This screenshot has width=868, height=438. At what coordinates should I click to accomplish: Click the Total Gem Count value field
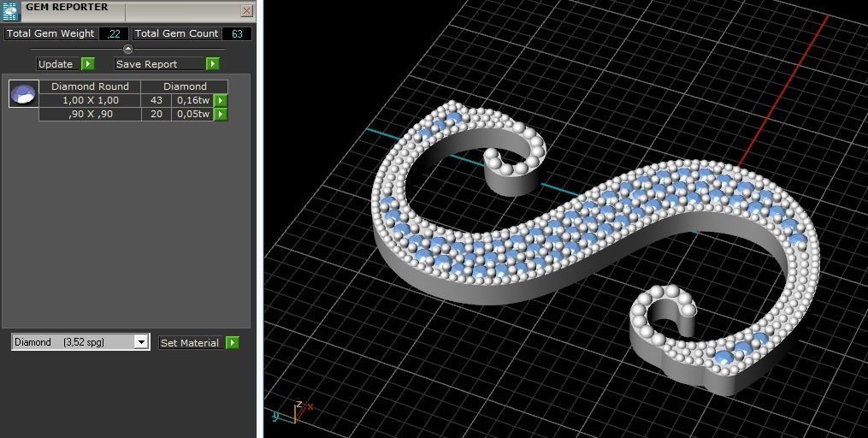tap(237, 33)
